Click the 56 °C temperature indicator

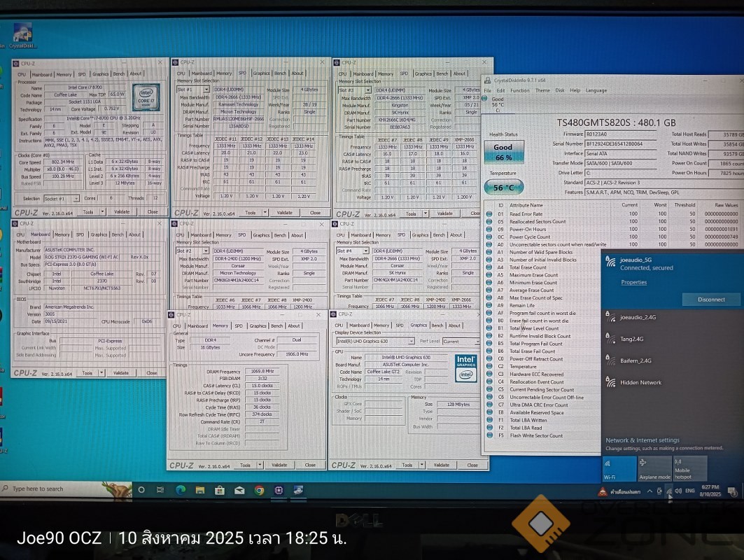click(503, 188)
